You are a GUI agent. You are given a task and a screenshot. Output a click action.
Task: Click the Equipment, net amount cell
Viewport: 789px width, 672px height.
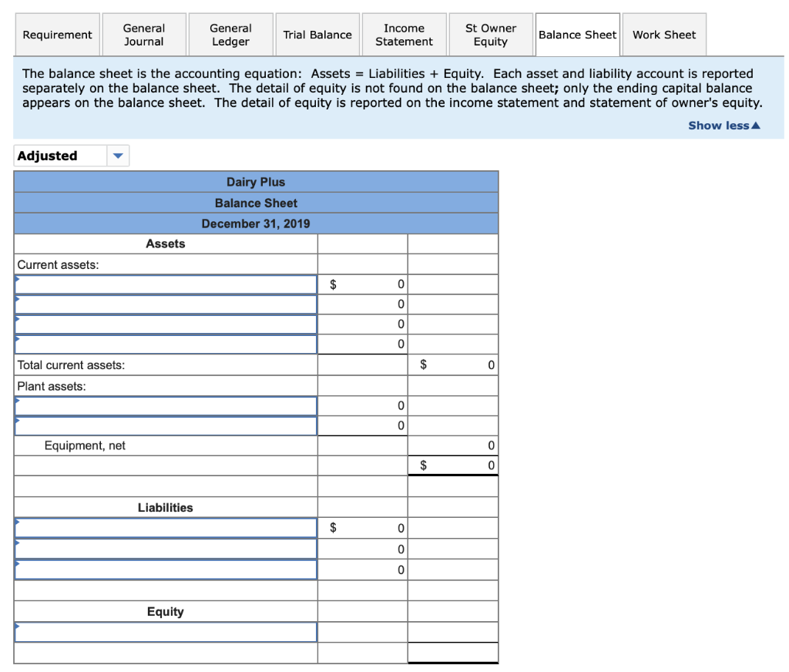pyautogui.click(x=452, y=445)
